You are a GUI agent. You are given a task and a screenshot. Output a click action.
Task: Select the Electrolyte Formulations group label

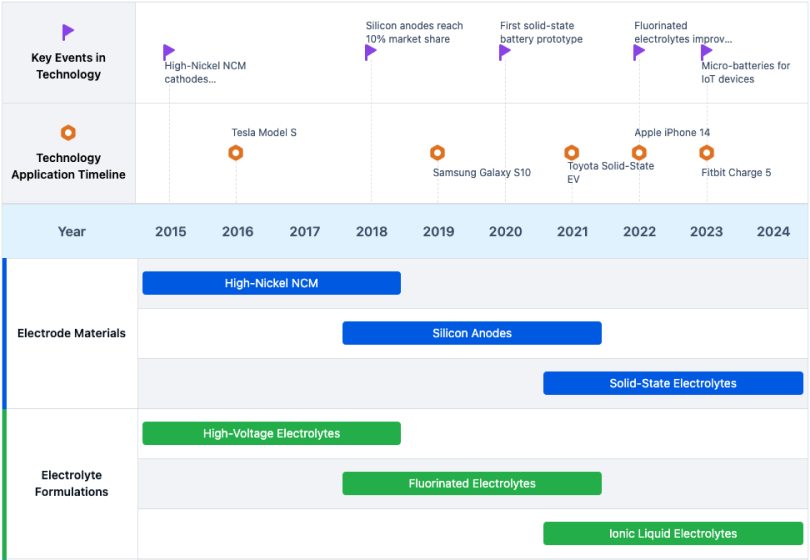[x=72, y=483]
